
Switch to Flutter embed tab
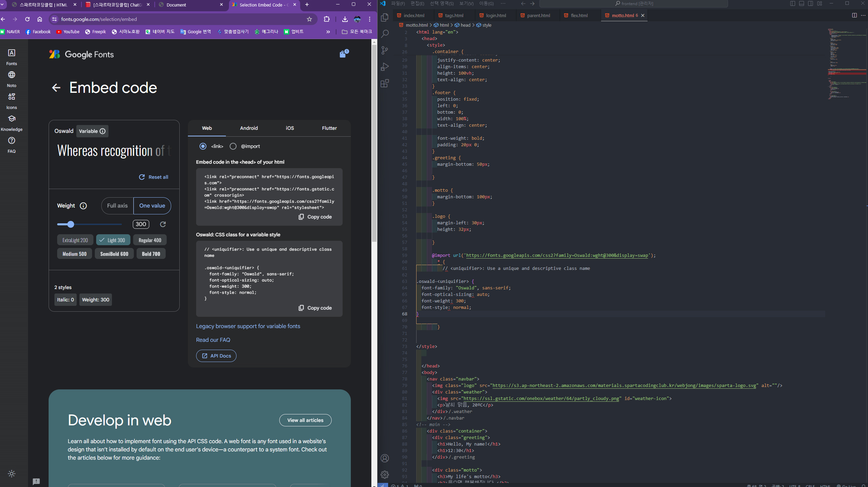(329, 128)
